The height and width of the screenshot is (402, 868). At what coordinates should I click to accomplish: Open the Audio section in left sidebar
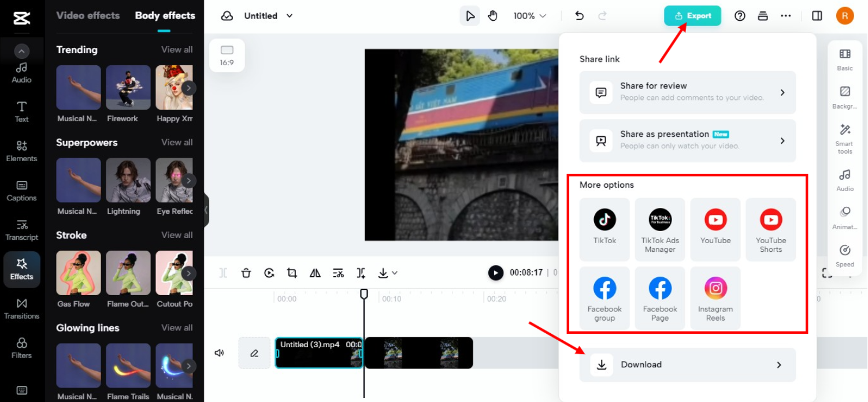tap(21, 73)
